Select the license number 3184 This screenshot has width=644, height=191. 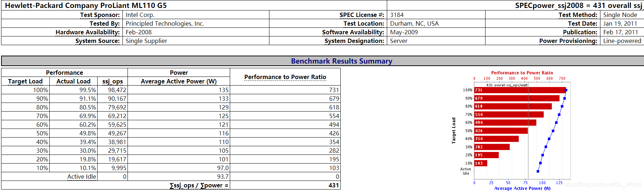[x=397, y=15]
